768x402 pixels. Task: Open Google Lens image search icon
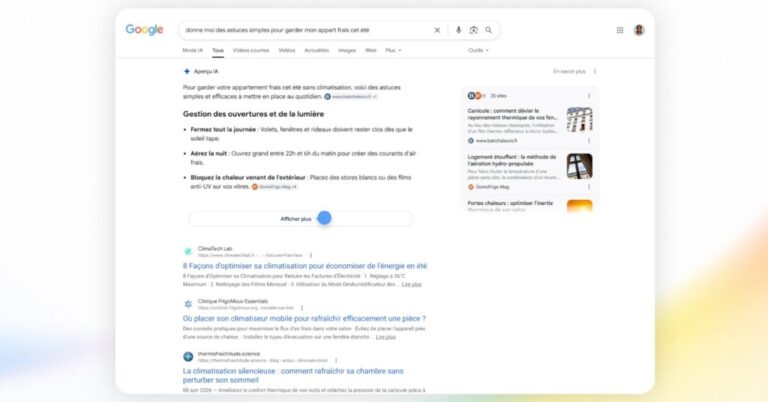click(474, 30)
